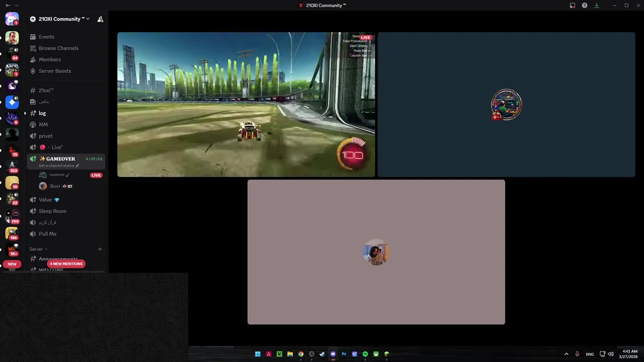644x362 pixels.
Task: Open the 21oxi™ text channel
Action: point(66,90)
